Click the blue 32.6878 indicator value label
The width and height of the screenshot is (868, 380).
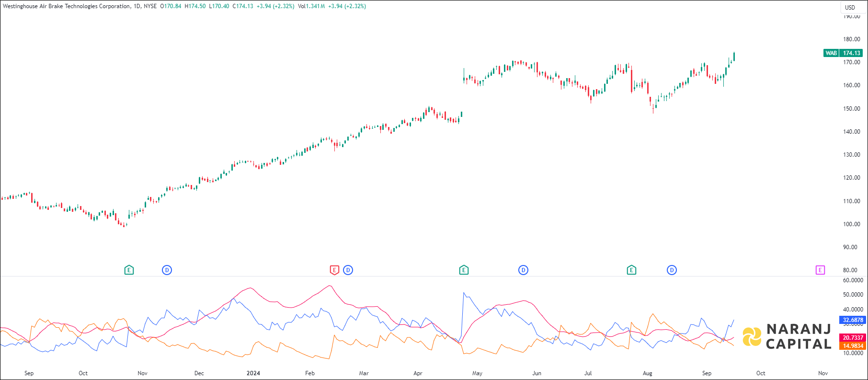(853, 320)
